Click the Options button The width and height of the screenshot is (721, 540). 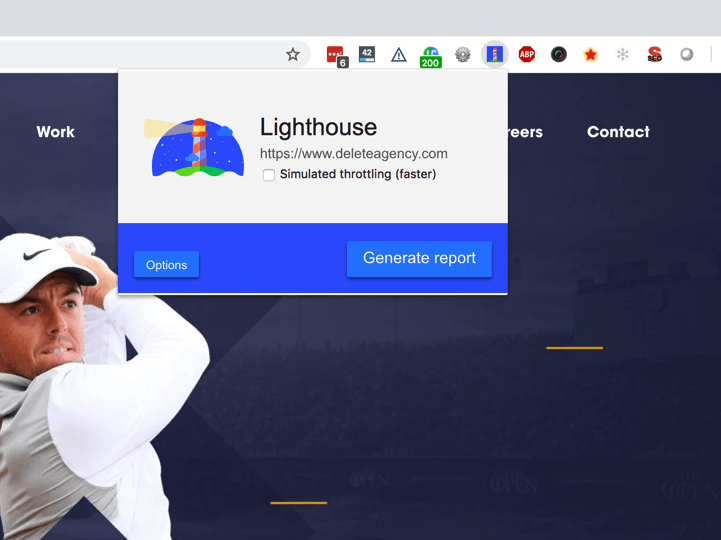click(166, 264)
